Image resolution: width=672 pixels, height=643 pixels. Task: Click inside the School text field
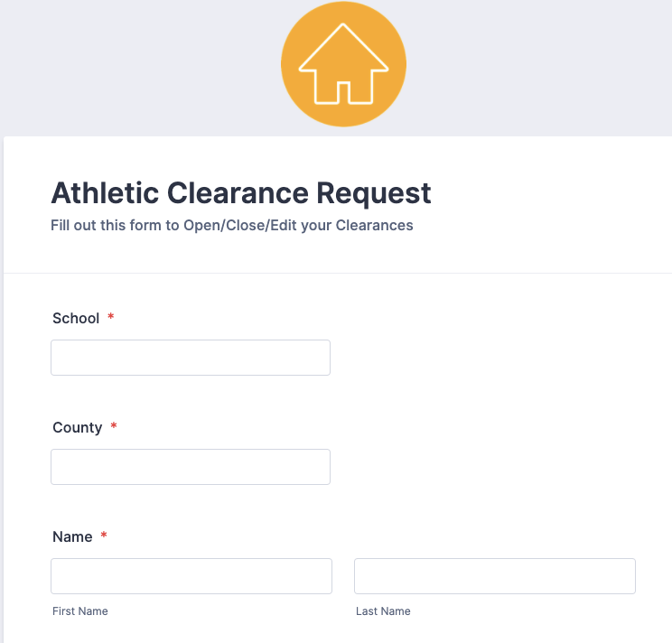tap(191, 358)
